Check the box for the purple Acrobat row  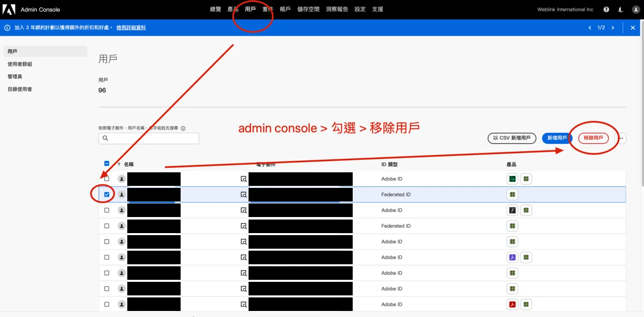107,257
